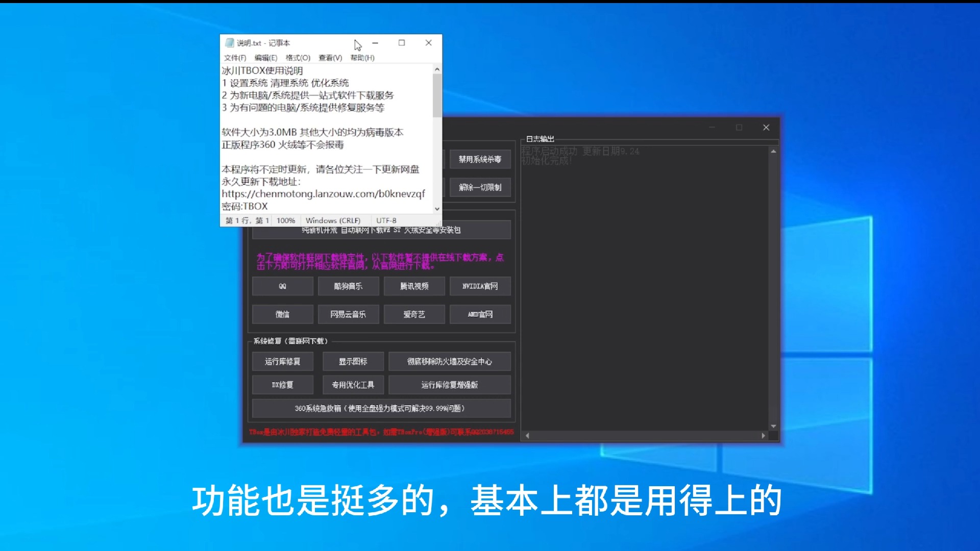Click the lanzouw.com URL text in Notepad
Screen dimensions: 980x551
(323, 194)
